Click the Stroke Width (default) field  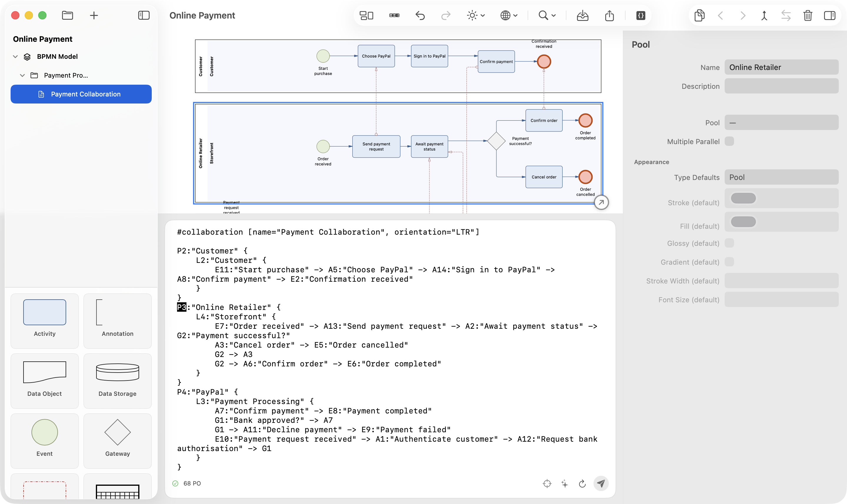click(x=781, y=281)
